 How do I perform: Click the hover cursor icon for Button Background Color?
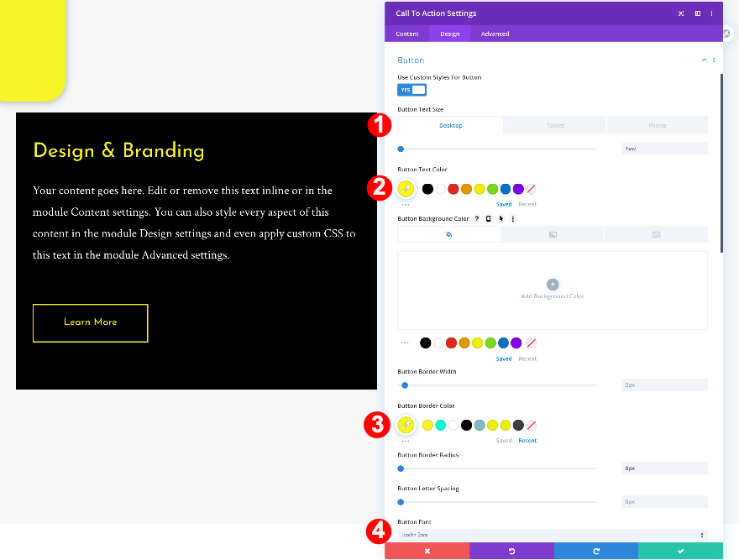[501, 219]
